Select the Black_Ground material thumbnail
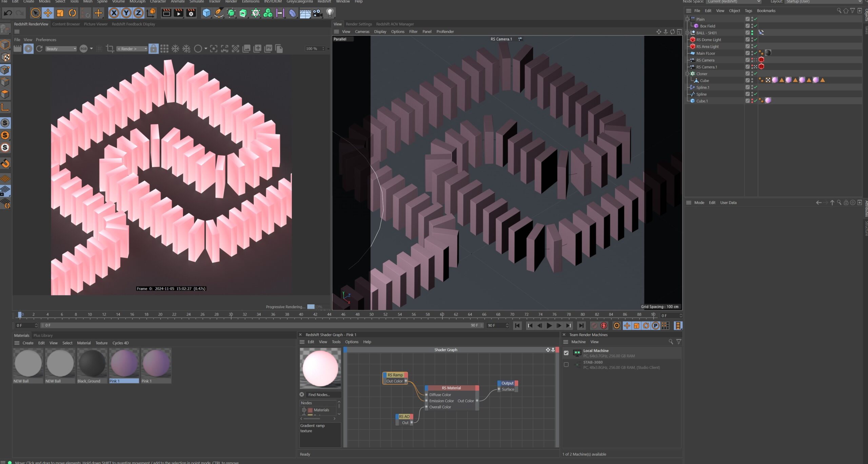Screen dimensions: 868x464 coord(92,364)
